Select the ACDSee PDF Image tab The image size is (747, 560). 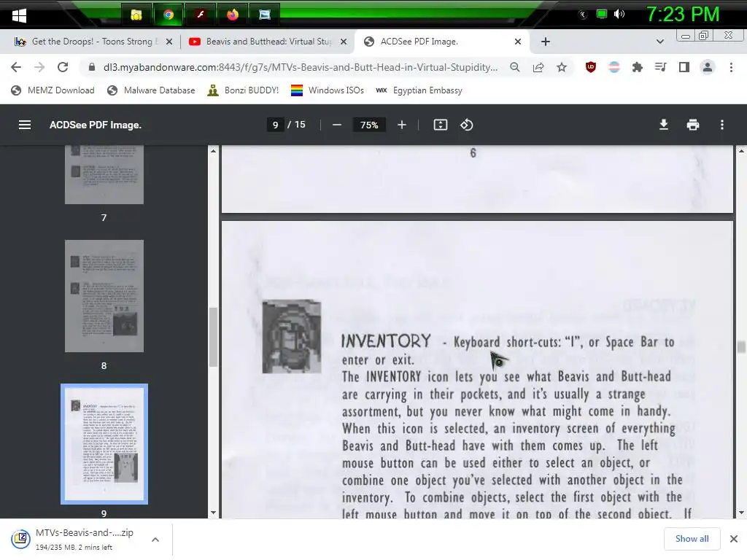(x=442, y=42)
